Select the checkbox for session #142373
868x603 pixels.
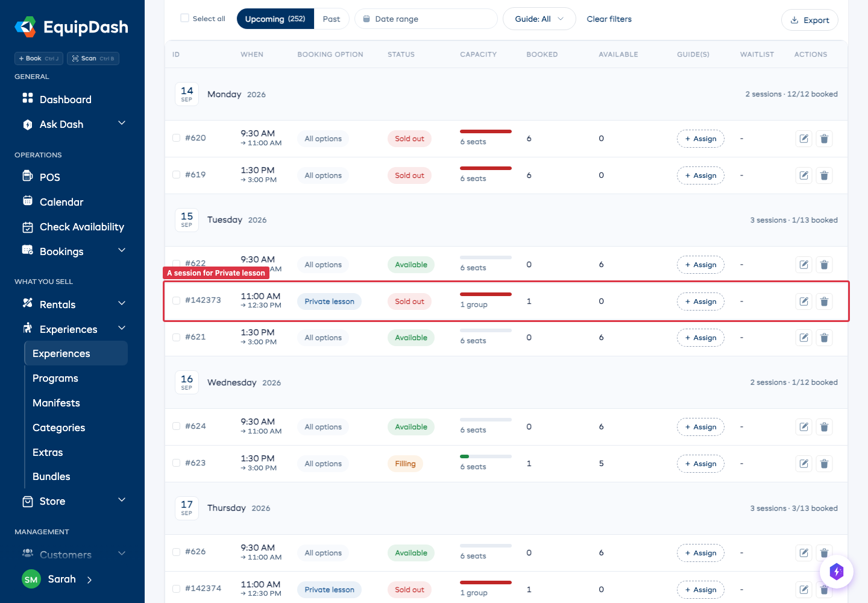177,300
